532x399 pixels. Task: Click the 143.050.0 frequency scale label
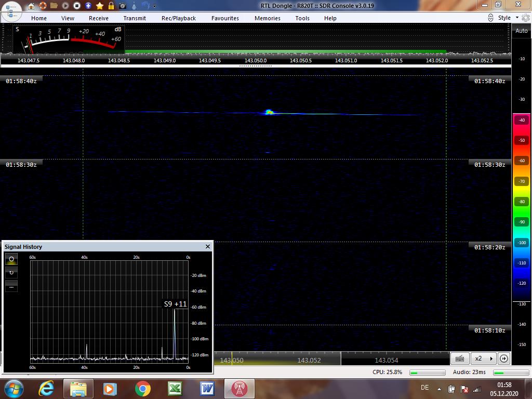pyautogui.click(x=256, y=60)
